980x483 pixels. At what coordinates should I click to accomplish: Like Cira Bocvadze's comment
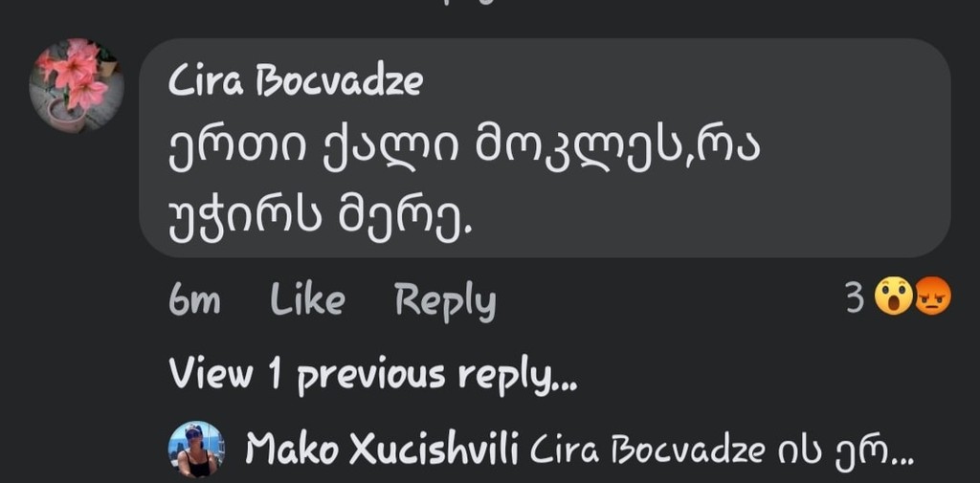tap(307, 300)
